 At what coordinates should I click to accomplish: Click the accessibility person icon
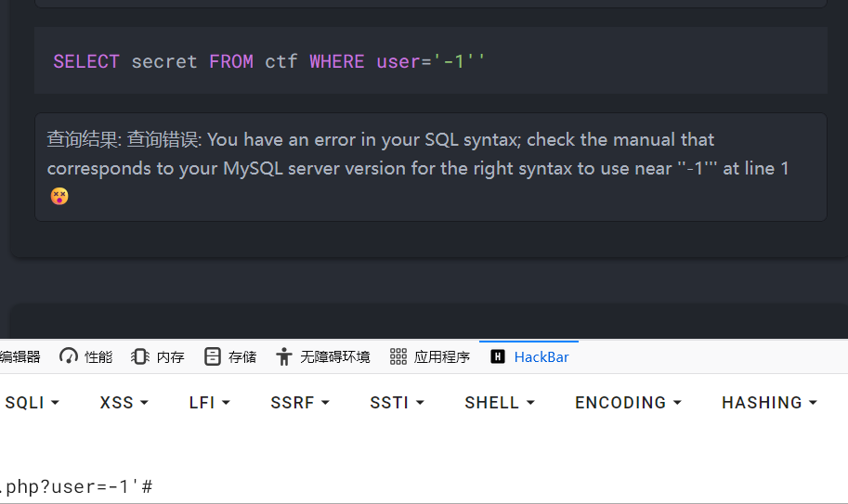284,356
